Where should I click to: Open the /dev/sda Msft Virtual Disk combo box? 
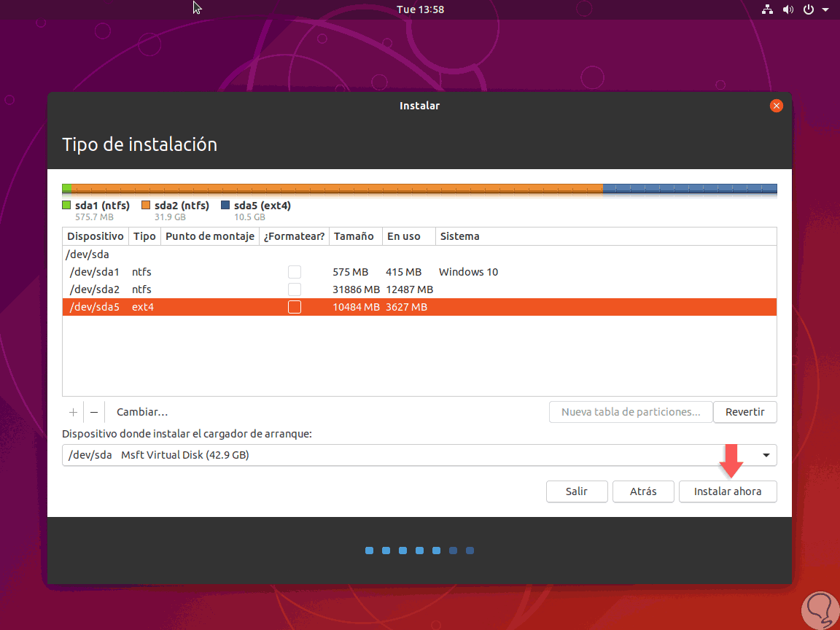click(419, 455)
